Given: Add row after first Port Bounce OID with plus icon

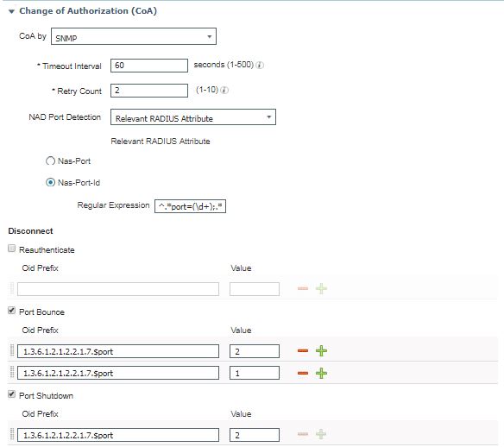Looking at the screenshot, I should click(x=321, y=350).
